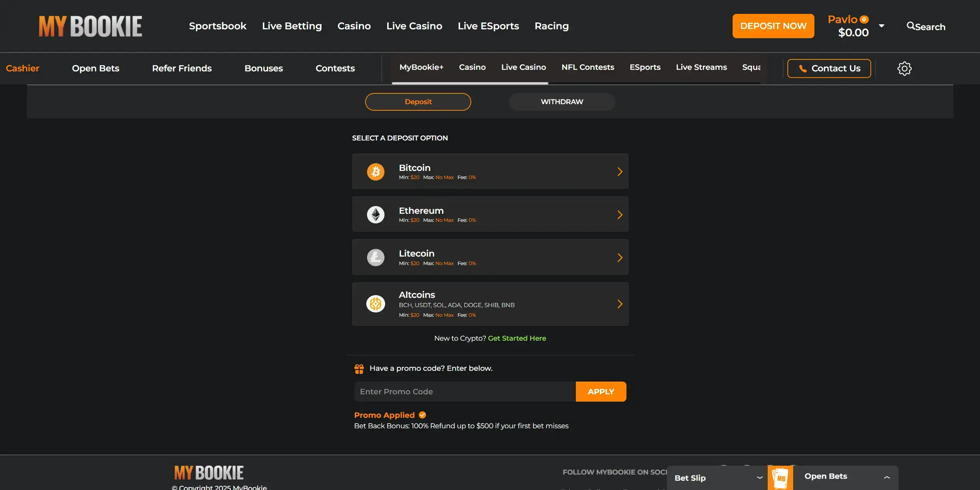Follow the Get Started Here link

517,338
